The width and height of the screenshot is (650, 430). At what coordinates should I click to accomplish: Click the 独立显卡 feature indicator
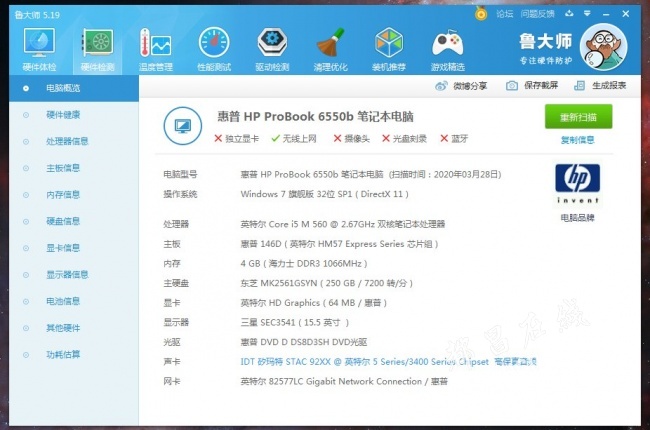[236, 138]
